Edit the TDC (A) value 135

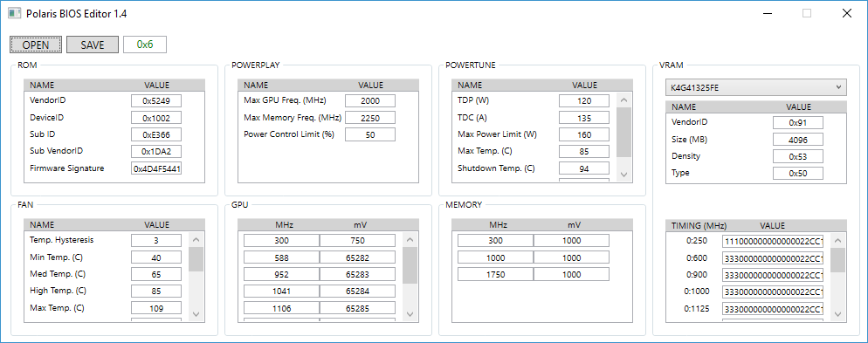coord(584,118)
